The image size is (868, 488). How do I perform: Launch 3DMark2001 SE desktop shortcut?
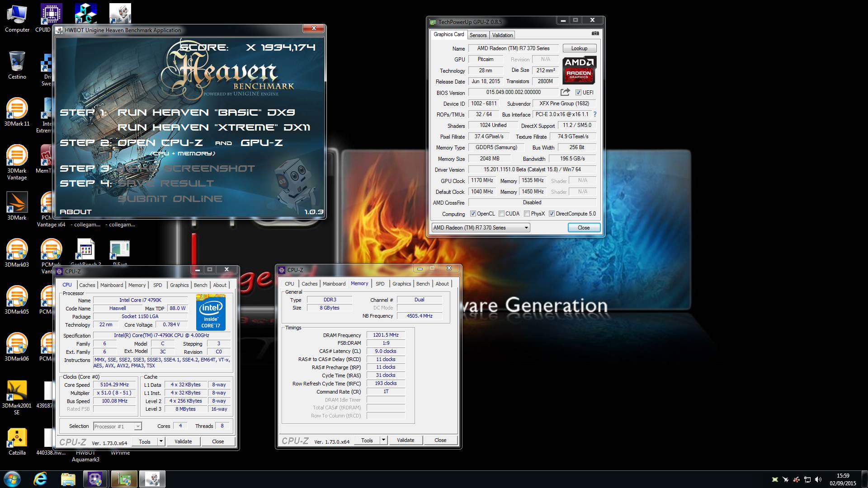click(x=17, y=398)
